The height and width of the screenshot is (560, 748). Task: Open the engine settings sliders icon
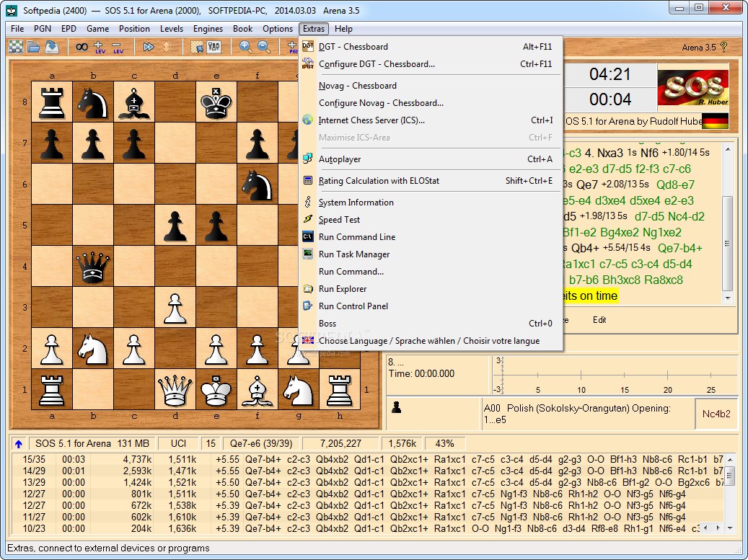[x=214, y=47]
